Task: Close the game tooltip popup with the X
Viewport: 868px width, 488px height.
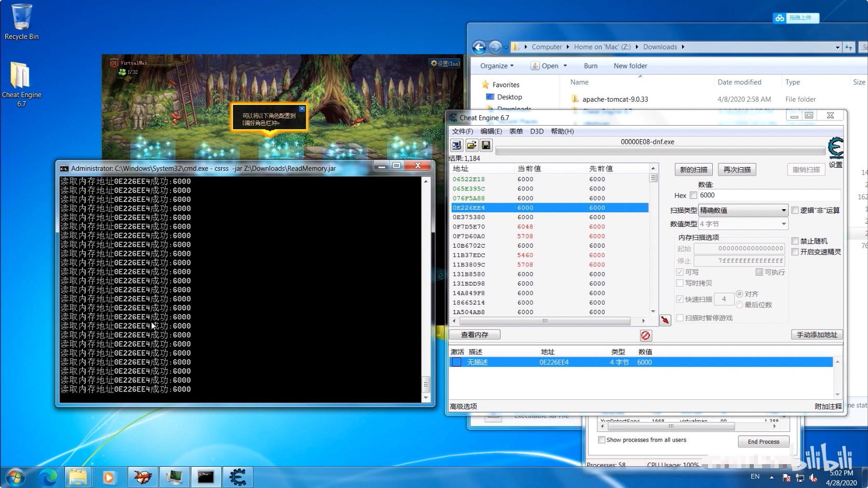Action: tap(302, 109)
